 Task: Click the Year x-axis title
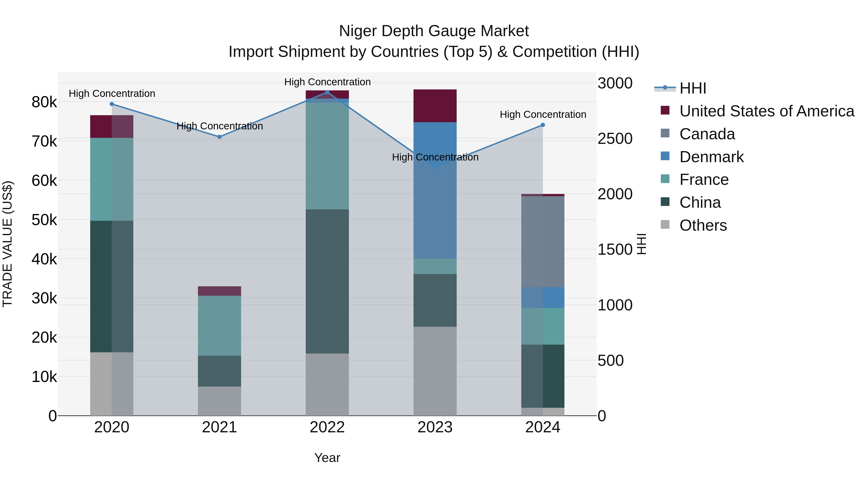[327, 458]
